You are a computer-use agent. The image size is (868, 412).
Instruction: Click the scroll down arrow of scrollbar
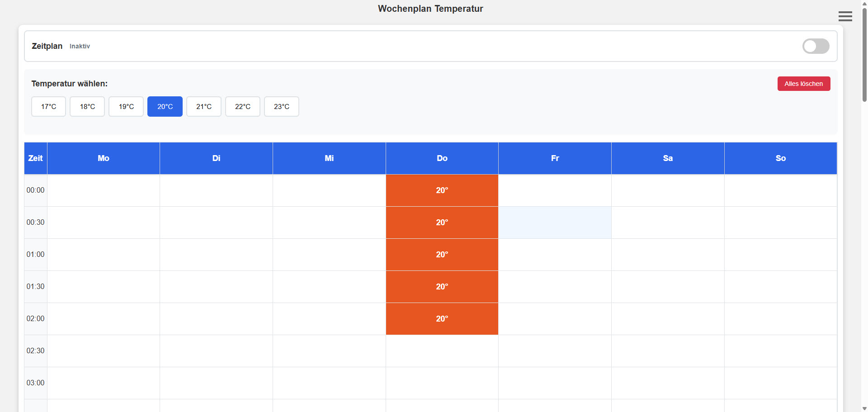tap(864, 408)
